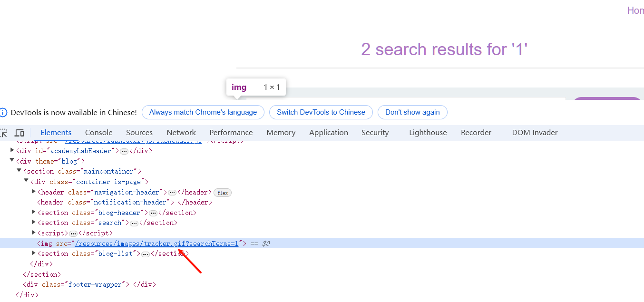Click the info icon beside DevTools notice

click(x=3, y=113)
